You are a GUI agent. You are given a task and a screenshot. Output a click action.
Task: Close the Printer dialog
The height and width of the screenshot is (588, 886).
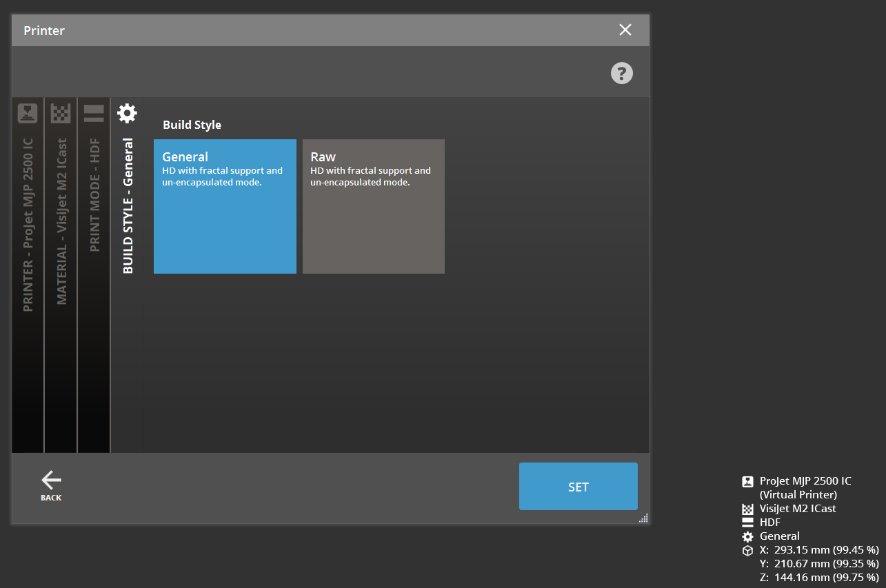click(625, 30)
